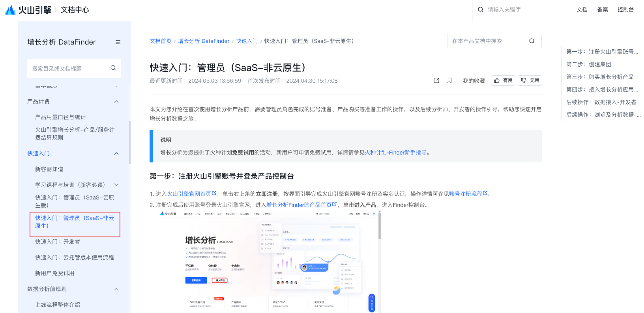Open 我的收藏 link
The width and height of the screenshot is (644, 313).
click(x=474, y=80)
